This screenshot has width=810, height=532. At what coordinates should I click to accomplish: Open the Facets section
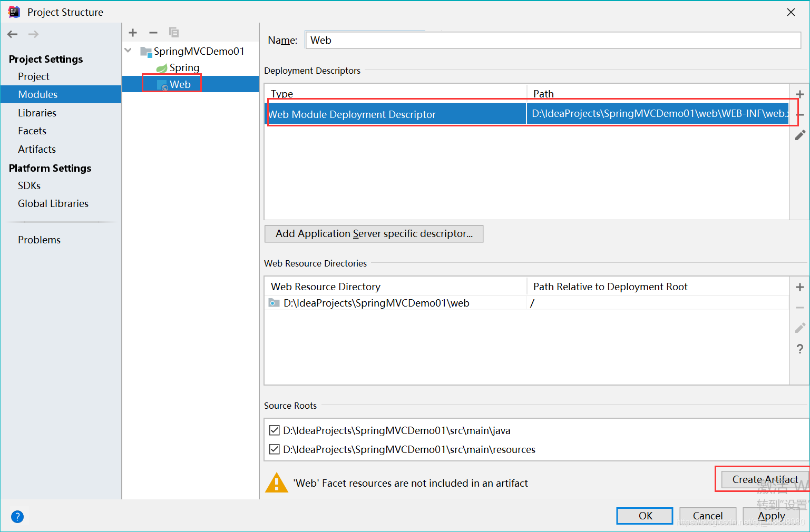click(x=32, y=131)
